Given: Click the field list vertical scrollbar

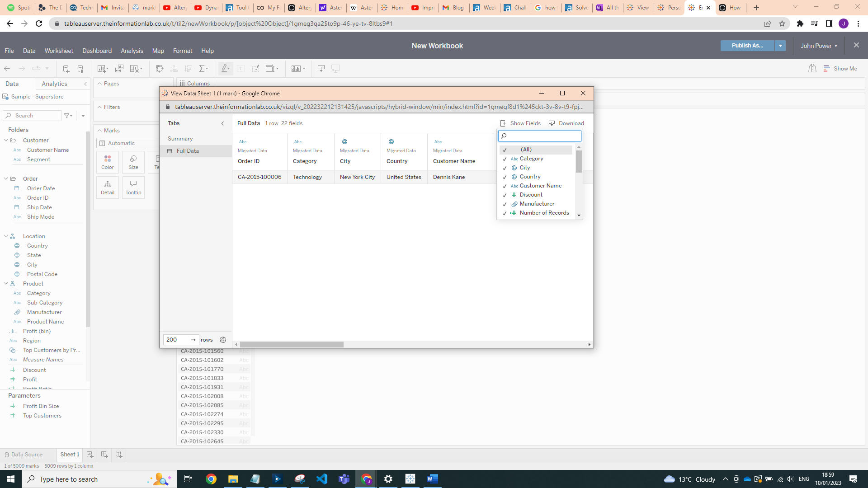Looking at the screenshot, I should [579, 161].
